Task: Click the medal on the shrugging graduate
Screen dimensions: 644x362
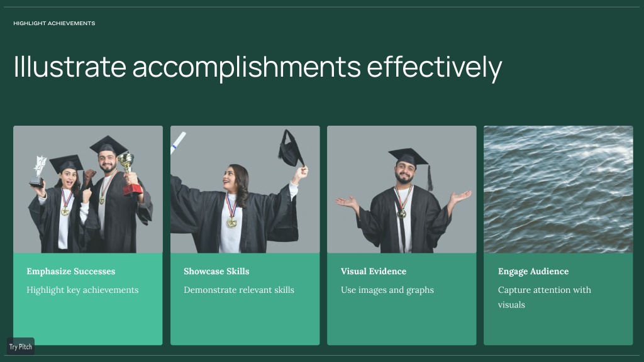Action: click(402, 214)
